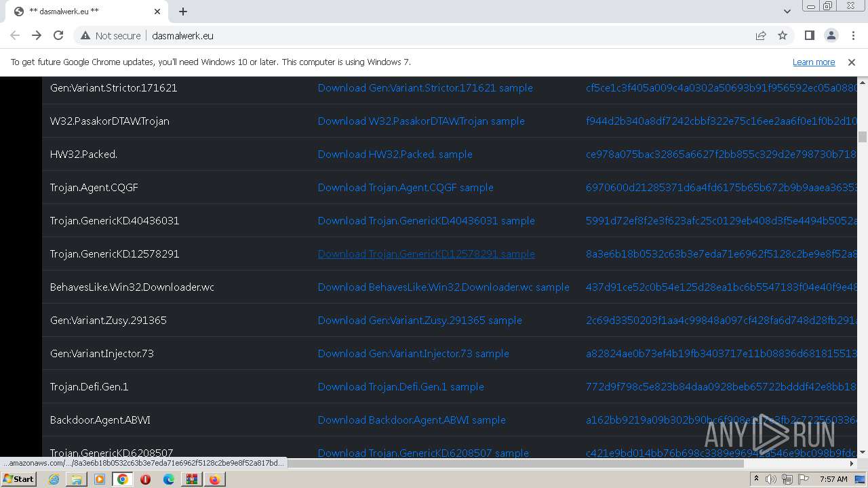The width and height of the screenshot is (868, 488).
Task: Launch Microsoft Edge from the taskbar
Action: tap(168, 479)
